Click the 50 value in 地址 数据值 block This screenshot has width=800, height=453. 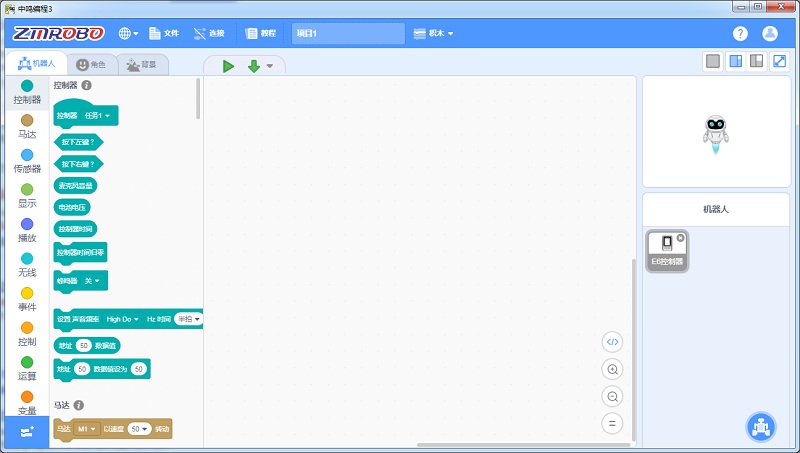coord(84,345)
